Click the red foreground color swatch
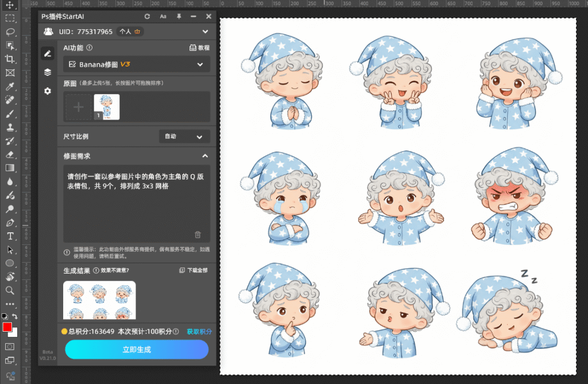588x384 pixels. (x=8, y=328)
